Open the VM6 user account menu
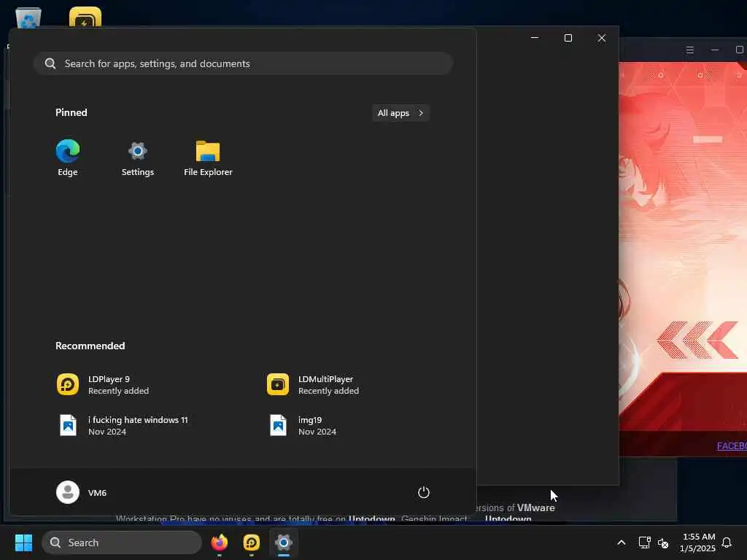Image resolution: width=747 pixels, height=560 pixels. [82, 492]
